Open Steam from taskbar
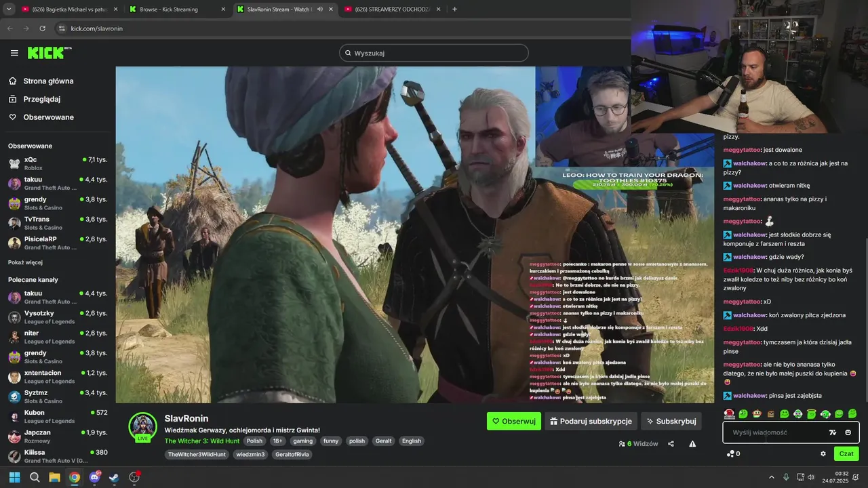 [114, 477]
